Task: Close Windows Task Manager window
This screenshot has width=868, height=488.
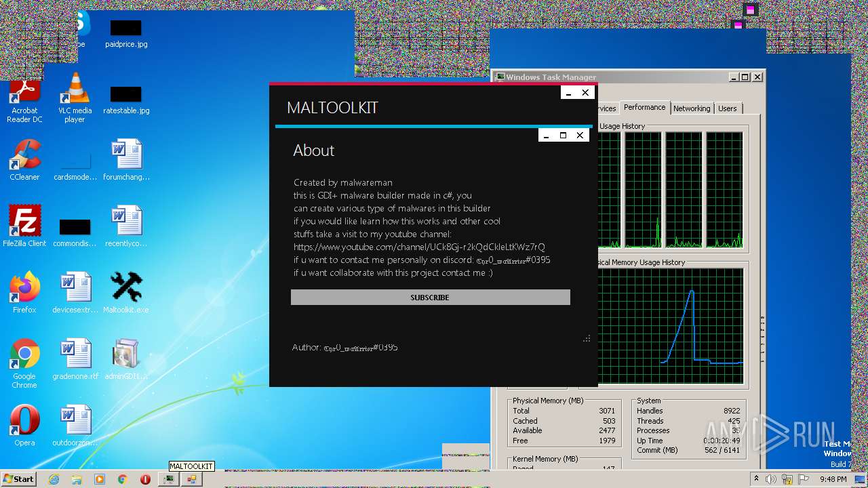Action: [756, 77]
